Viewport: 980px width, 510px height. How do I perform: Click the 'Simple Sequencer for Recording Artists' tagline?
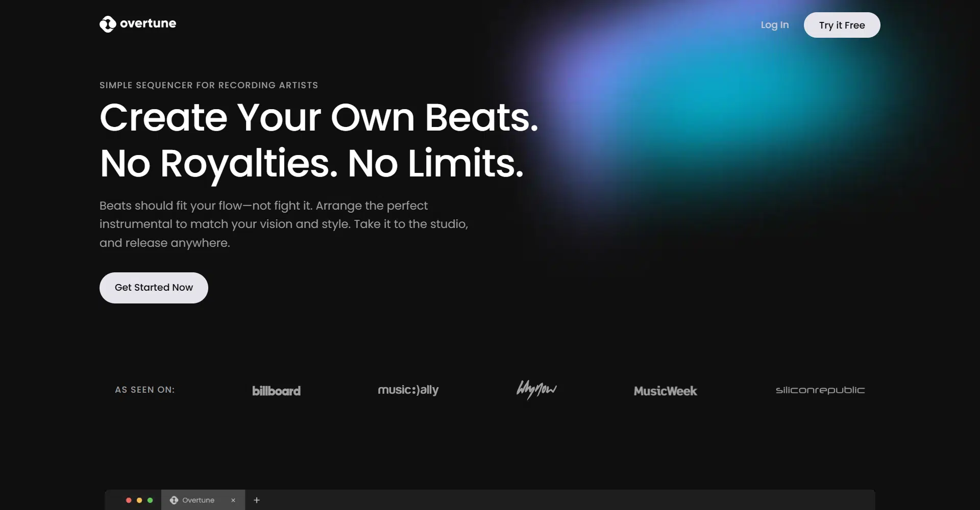(x=208, y=85)
